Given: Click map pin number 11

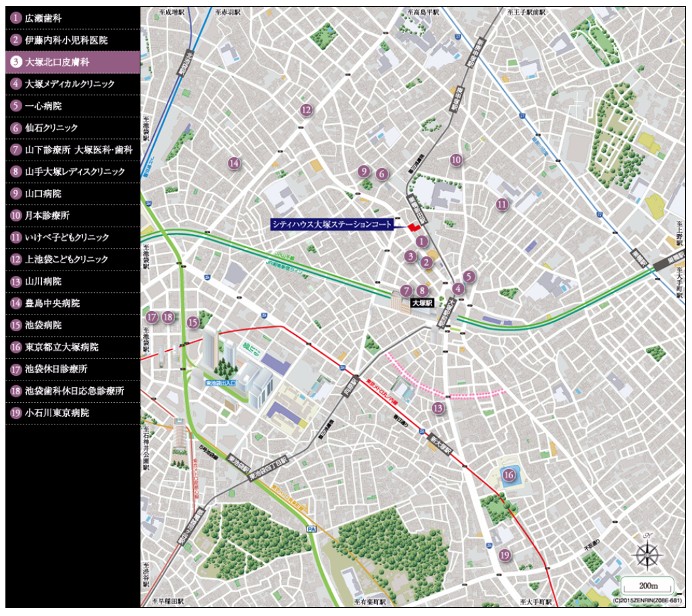Looking at the screenshot, I should pyautogui.click(x=502, y=204).
